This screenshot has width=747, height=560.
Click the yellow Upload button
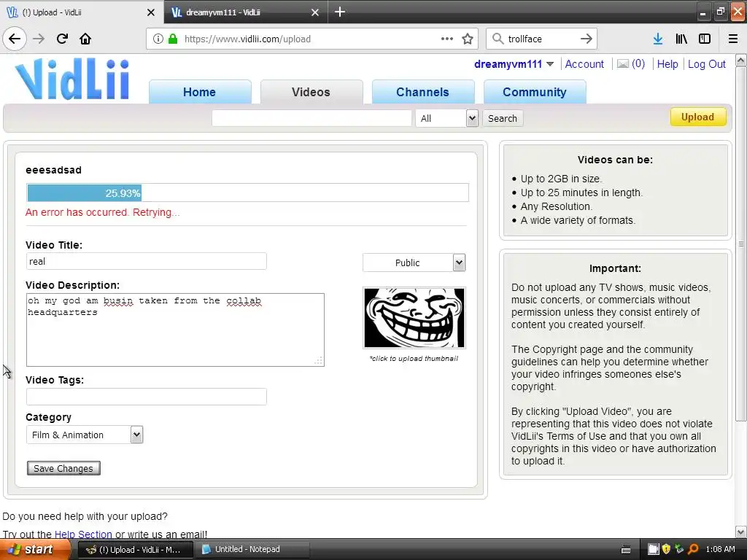[x=698, y=117]
